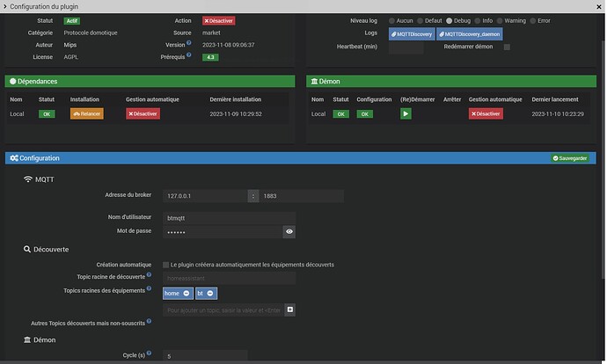
Task: Click the Découverte magnifier icon
Action: point(26,250)
